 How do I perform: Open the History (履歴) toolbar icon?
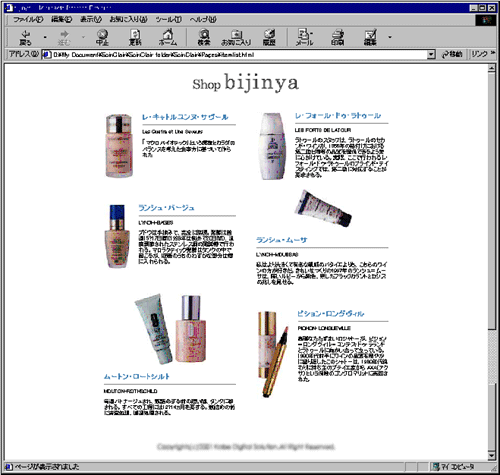pos(269,38)
